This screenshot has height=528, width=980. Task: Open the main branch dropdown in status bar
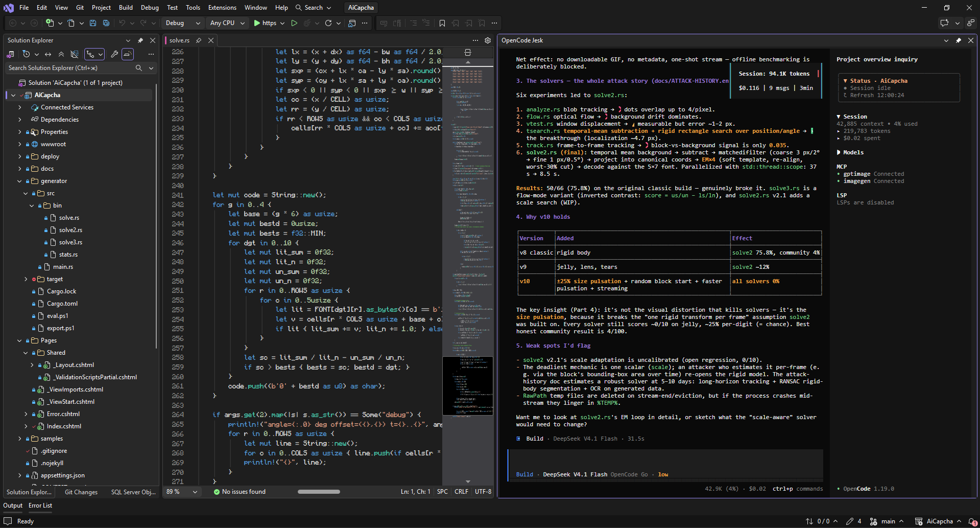pyautogui.click(x=887, y=521)
